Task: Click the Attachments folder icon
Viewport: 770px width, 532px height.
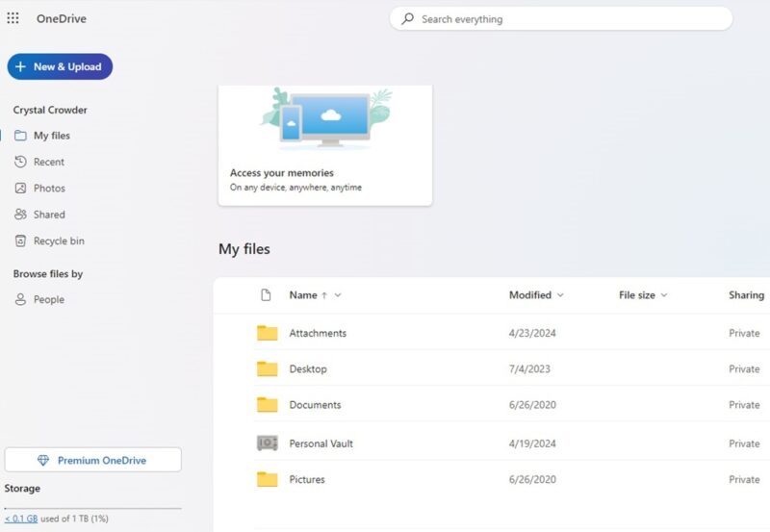Action: point(268,333)
